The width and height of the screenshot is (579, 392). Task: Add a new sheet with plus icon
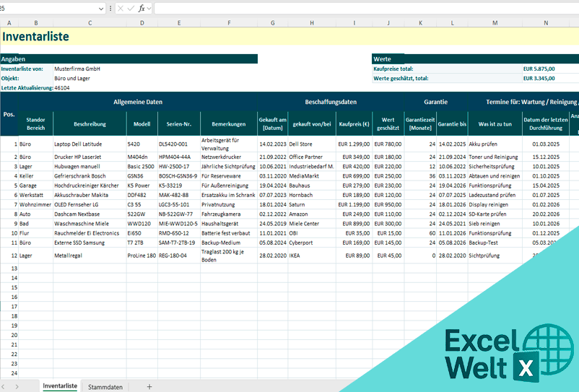click(149, 387)
